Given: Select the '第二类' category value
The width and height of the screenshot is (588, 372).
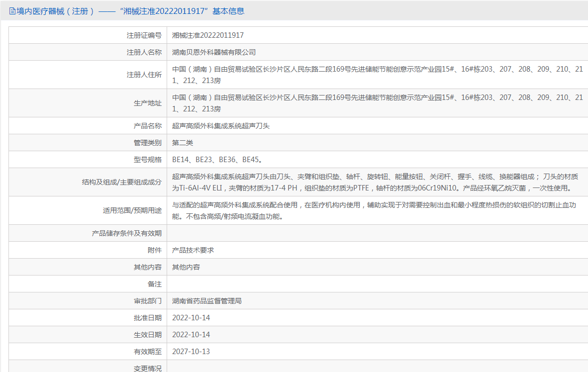Looking at the screenshot, I should [x=183, y=143].
